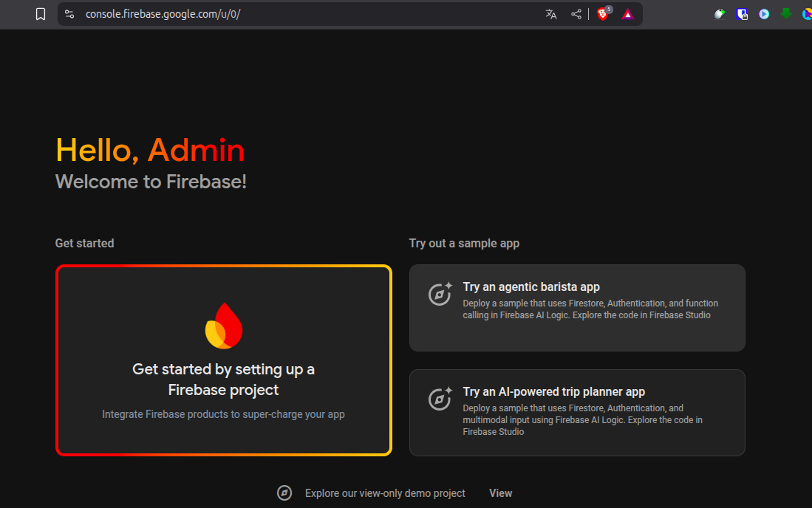This screenshot has height=508, width=812.
Task: Click the trip planner compass sparkle icon
Action: tap(440, 399)
